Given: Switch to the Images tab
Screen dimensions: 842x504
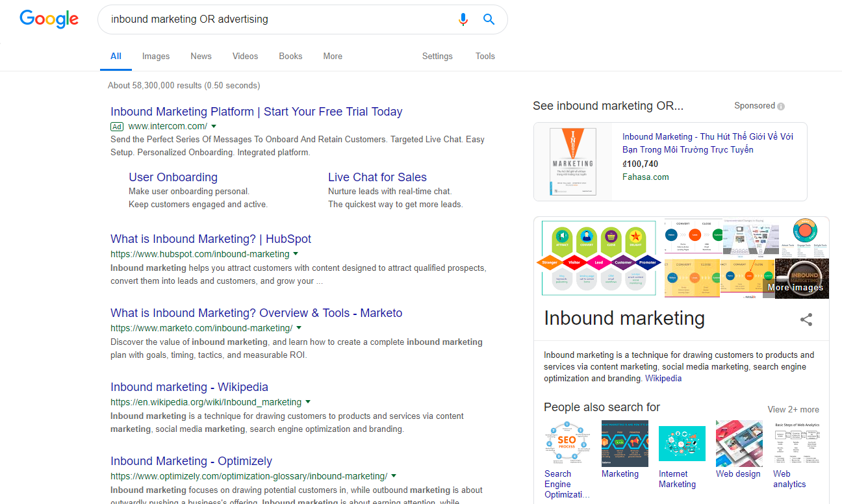Looking at the screenshot, I should pos(156,57).
